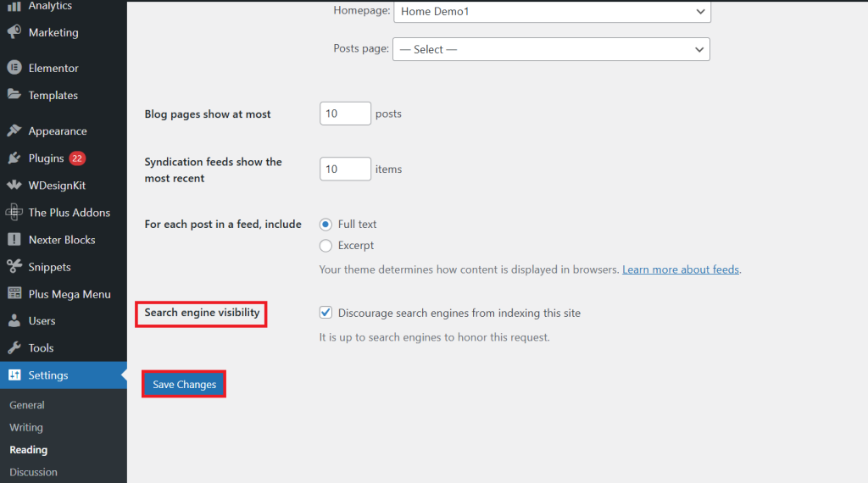Open the Learn more about feeds link
The height and width of the screenshot is (483, 868).
tap(681, 269)
